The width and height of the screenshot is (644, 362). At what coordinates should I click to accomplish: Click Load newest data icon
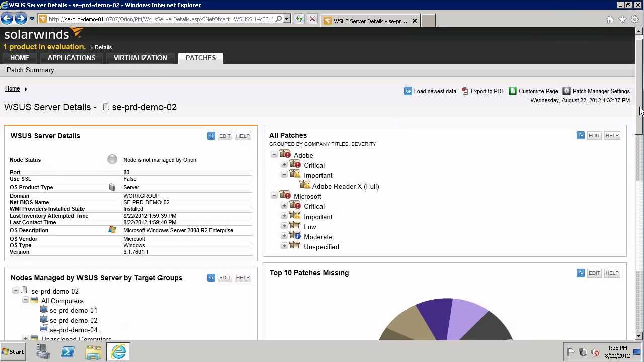click(x=408, y=91)
